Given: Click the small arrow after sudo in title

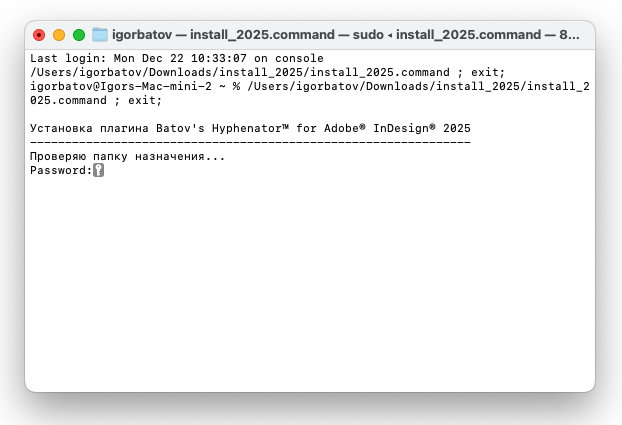Looking at the screenshot, I should (x=390, y=35).
